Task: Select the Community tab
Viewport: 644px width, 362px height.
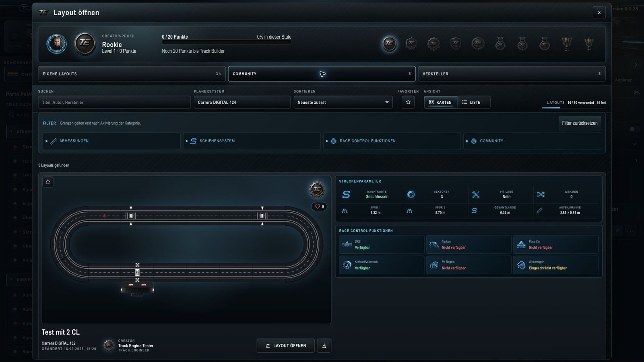Action: [322, 74]
